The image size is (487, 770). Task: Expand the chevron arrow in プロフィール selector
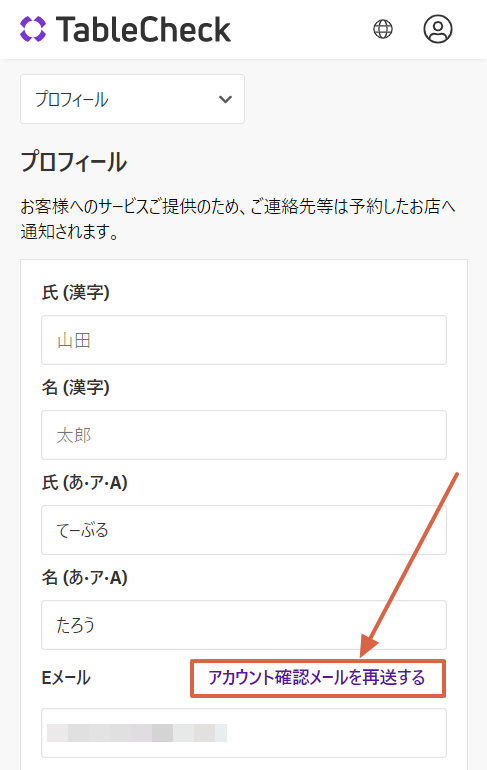[x=225, y=99]
